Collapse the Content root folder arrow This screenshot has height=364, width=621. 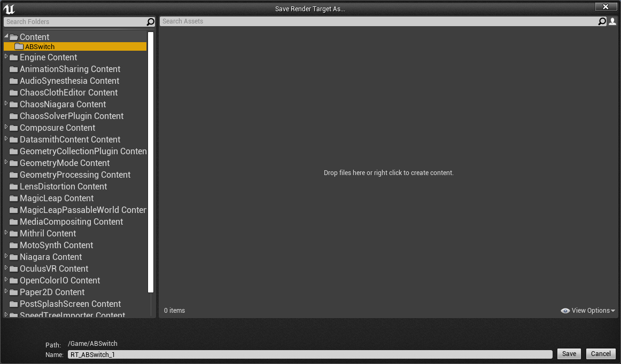6,36
